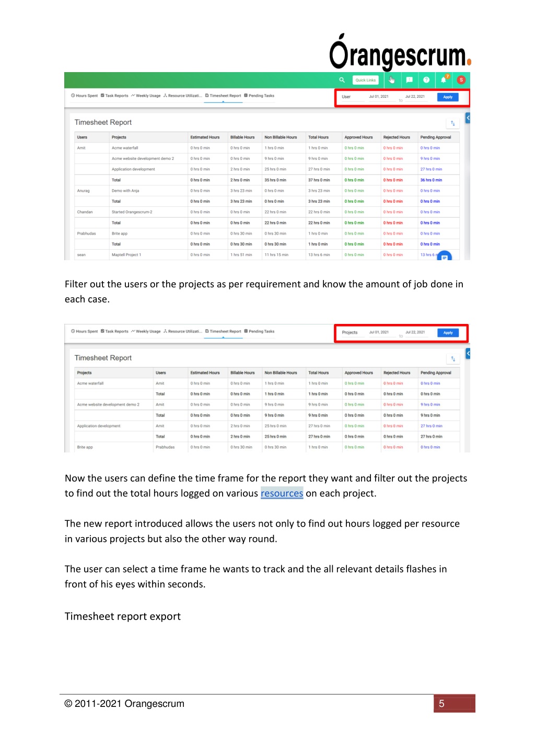Open the chat message icon in the green header
Viewport: 535px width, 756px height.
pos(409,80)
